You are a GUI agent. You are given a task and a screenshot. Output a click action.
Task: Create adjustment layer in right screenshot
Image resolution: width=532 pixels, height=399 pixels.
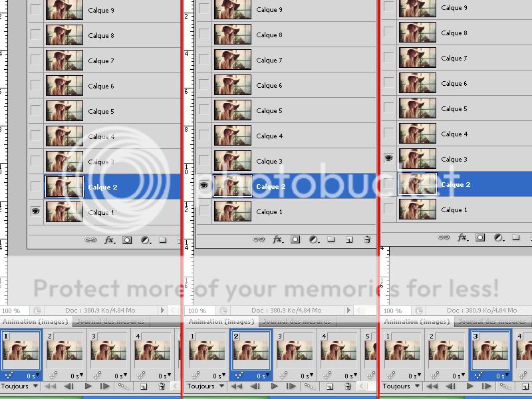tap(498, 237)
